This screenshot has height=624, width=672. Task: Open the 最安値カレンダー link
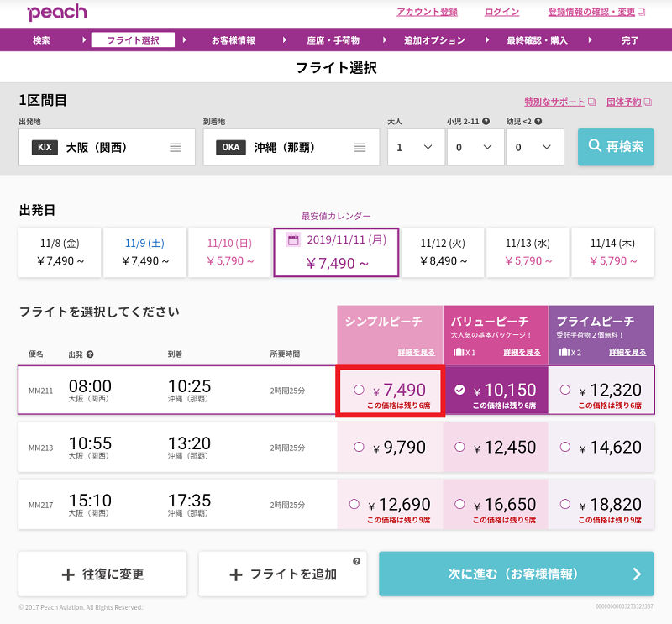(x=336, y=216)
